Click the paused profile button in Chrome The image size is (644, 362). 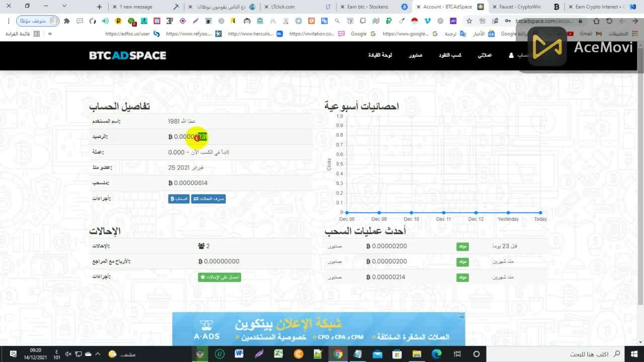click(38, 21)
